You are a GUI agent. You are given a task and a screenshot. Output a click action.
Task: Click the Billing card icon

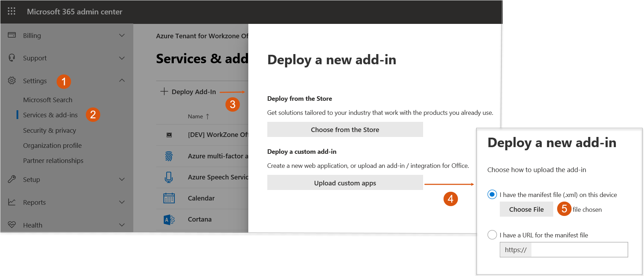click(x=12, y=35)
